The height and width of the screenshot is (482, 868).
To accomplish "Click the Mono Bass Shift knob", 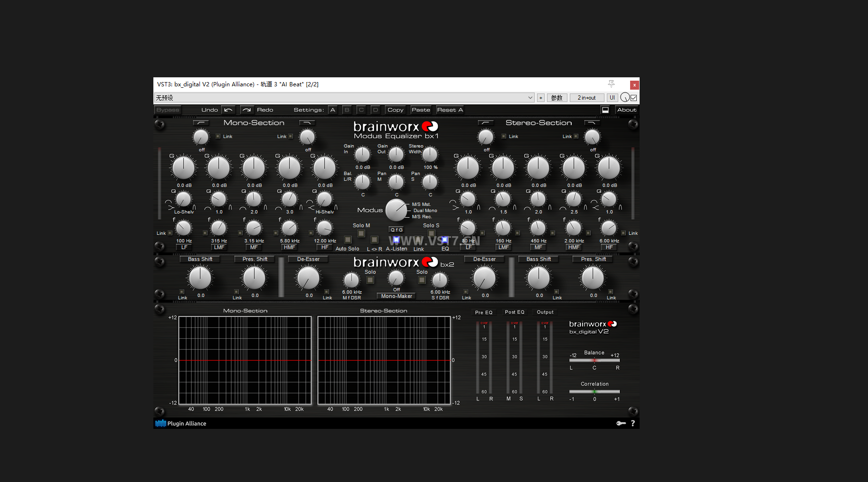I will (200, 278).
